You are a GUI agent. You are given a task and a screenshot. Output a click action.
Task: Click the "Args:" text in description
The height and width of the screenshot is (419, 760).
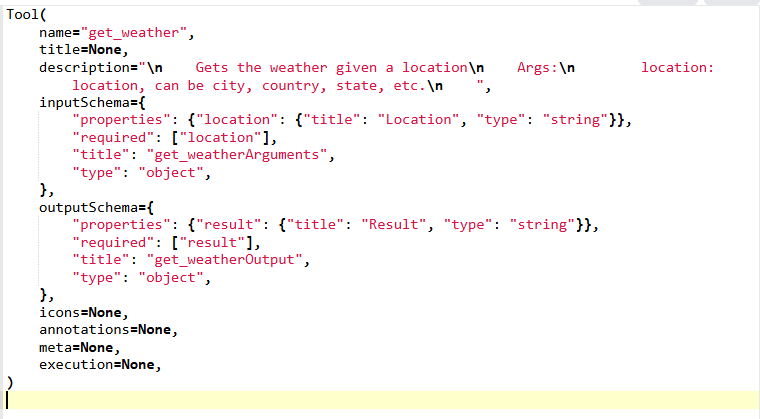pos(537,67)
